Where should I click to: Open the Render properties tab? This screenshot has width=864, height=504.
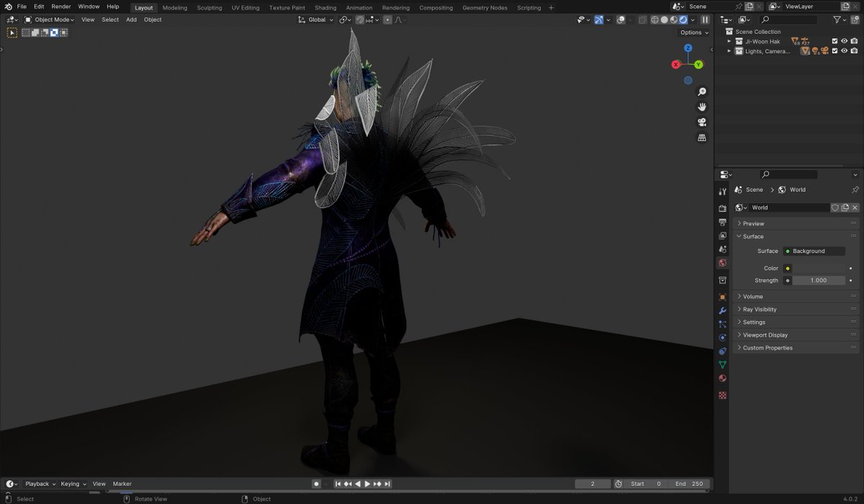(x=722, y=208)
